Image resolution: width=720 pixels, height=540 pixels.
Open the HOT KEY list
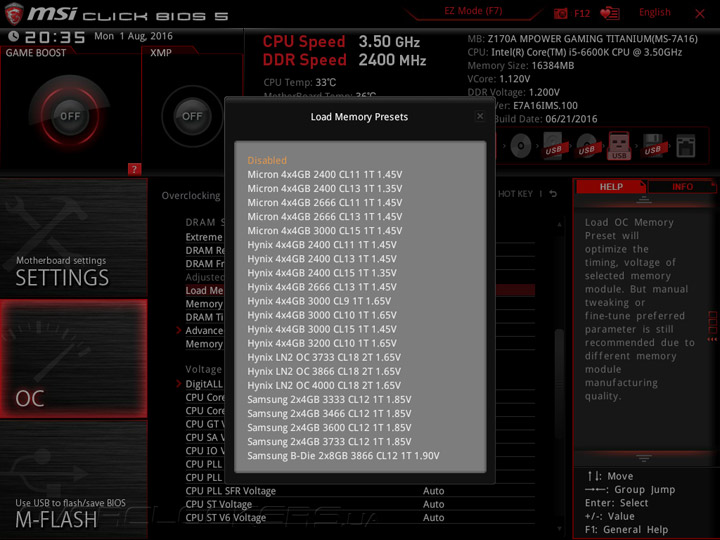pyautogui.click(x=515, y=194)
